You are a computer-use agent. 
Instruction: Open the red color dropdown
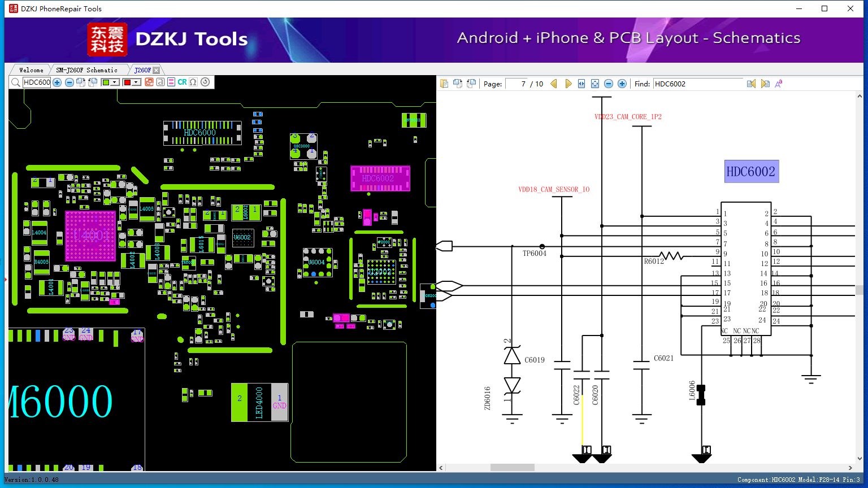click(x=137, y=82)
